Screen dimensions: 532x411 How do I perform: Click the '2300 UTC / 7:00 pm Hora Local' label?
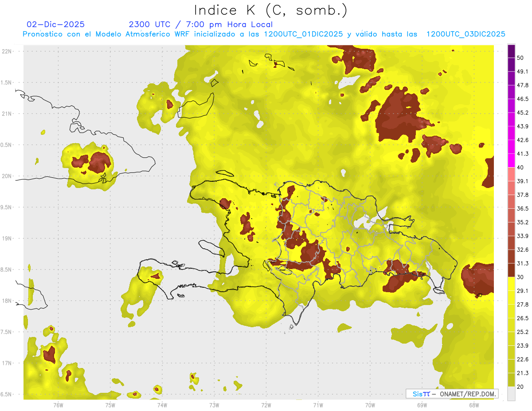pos(200,24)
